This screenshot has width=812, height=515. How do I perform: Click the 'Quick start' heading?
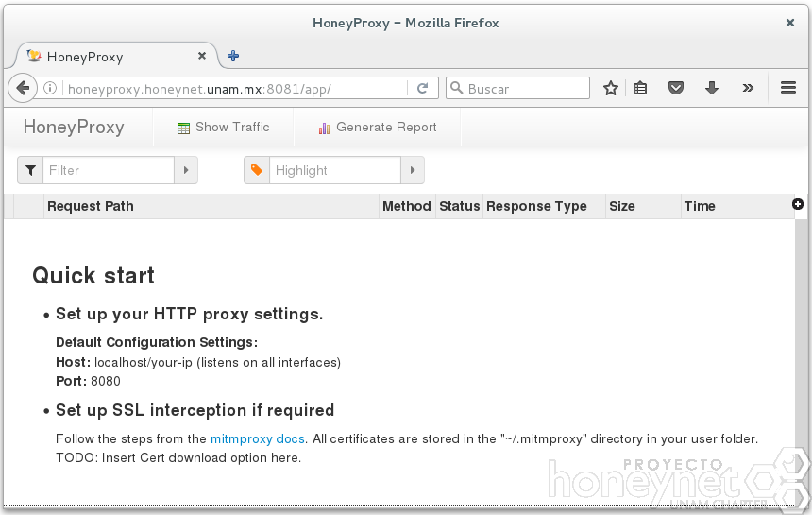(x=93, y=275)
